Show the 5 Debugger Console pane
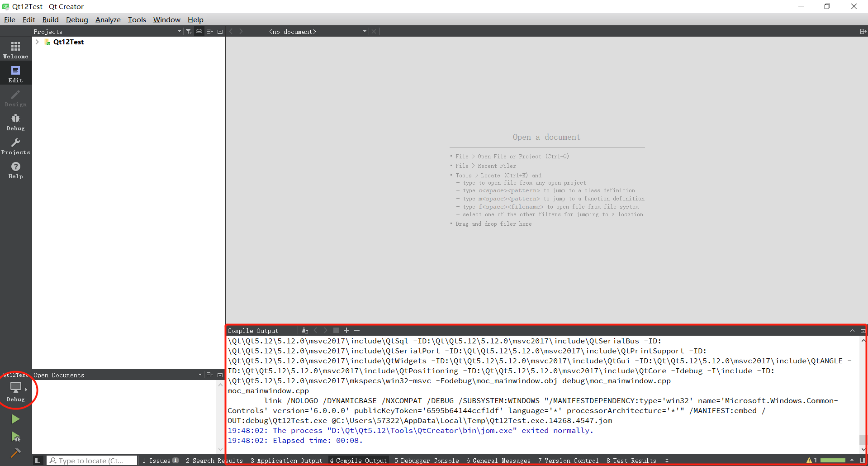 point(427,460)
